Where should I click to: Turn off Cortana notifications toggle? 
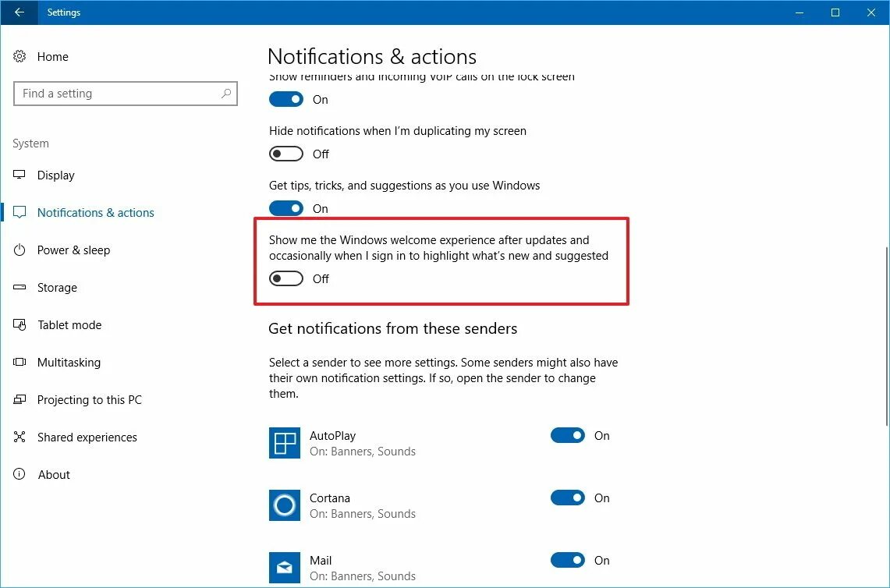567,498
